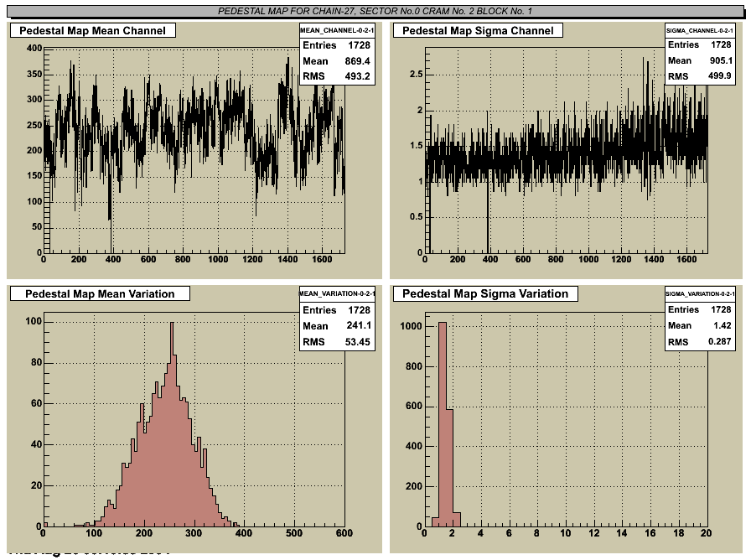Select Entries 1728 row in SIGMA_VARIATION stats box
This screenshot has width=751, height=560.
pyautogui.click(x=699, y=309)
